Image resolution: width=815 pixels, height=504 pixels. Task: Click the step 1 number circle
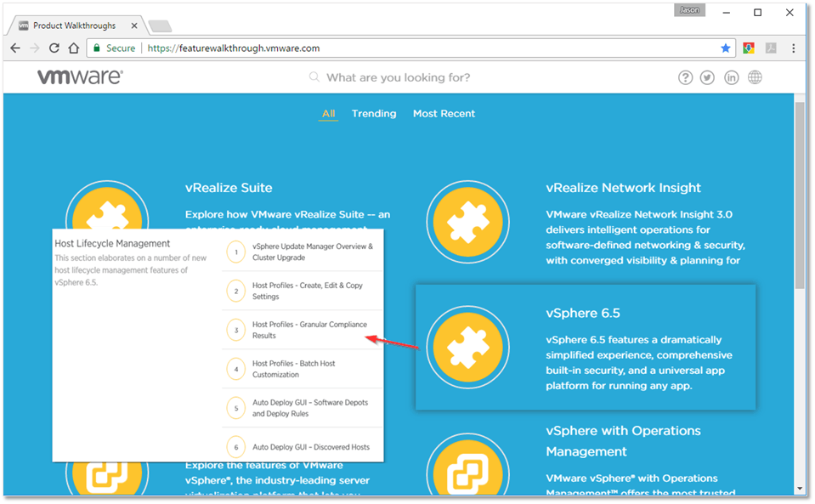pyautogui.click(x=236, y=252)
